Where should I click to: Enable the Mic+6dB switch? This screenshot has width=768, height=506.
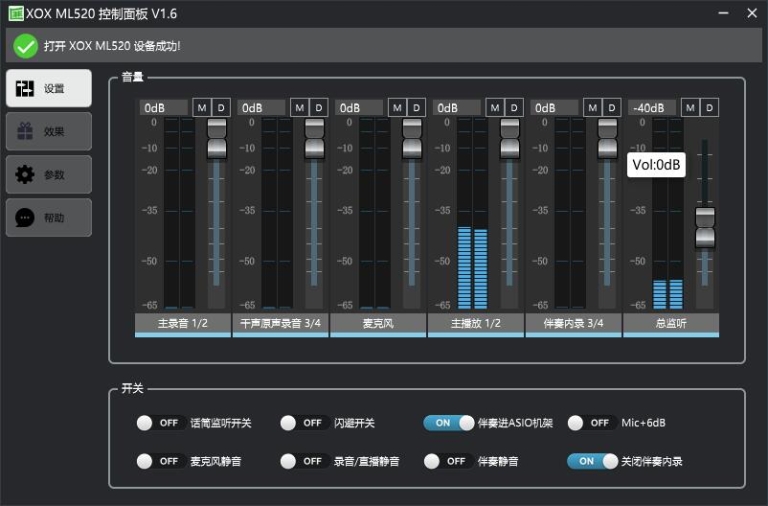[x=592, y=423]
